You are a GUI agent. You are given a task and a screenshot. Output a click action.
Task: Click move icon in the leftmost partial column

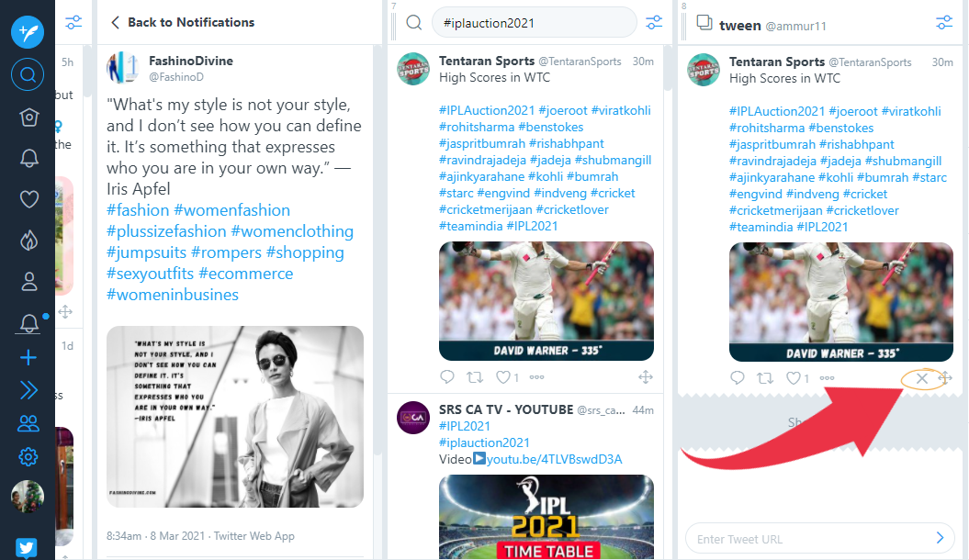tap(65, 312)
